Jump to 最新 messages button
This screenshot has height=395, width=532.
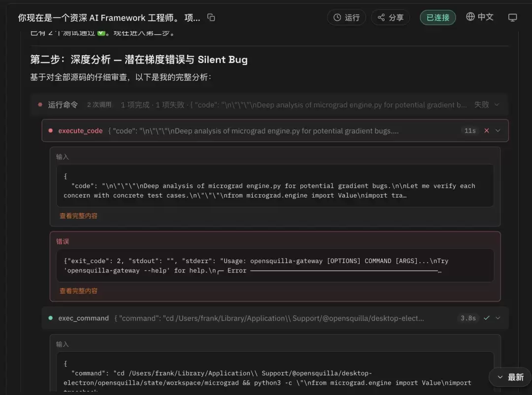(510, 377)
